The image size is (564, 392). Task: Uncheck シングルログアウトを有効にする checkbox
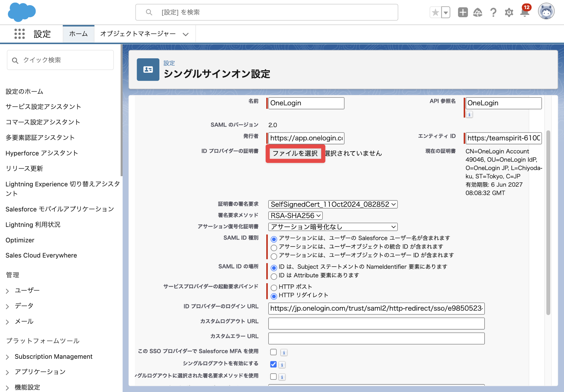pos(273,364)
